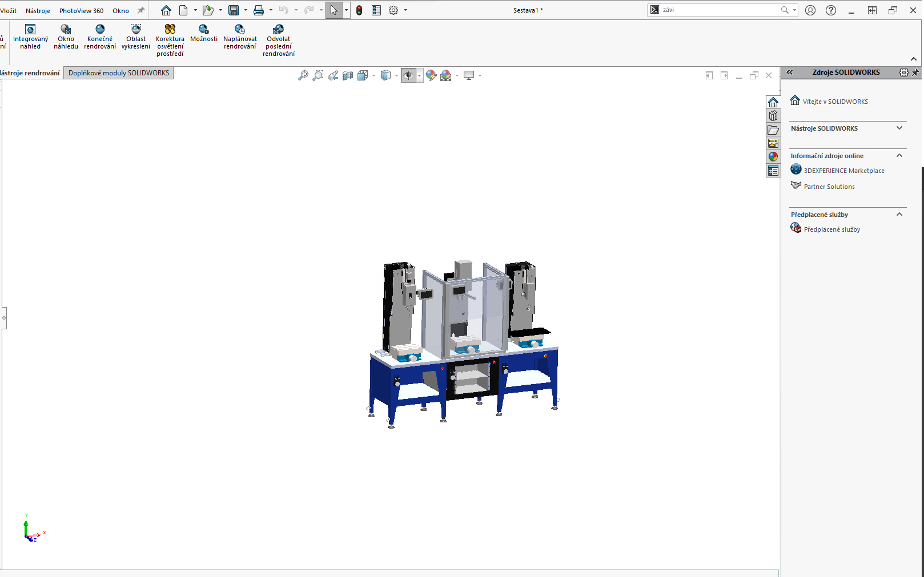This screenshot has width=924, height=577.
Task: Toggle Hide/Show Items eye button
Action: click(x=409, y=75)
